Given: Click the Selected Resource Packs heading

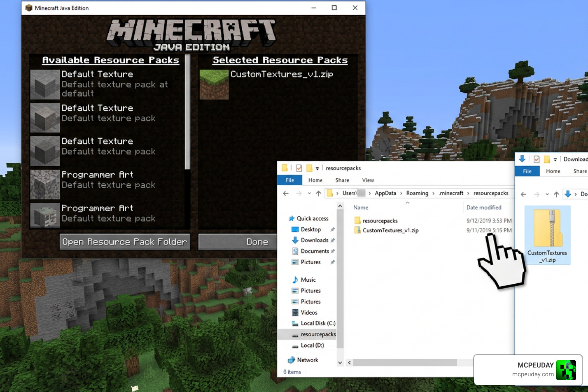Looking at the screenshot, I should pos(280,60).
